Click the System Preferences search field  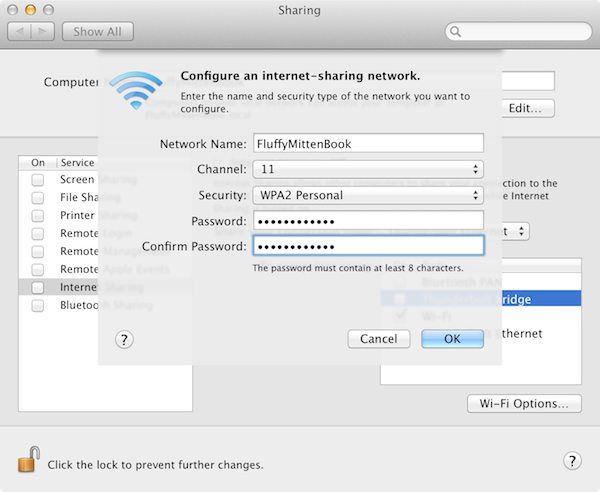(518, 31)
